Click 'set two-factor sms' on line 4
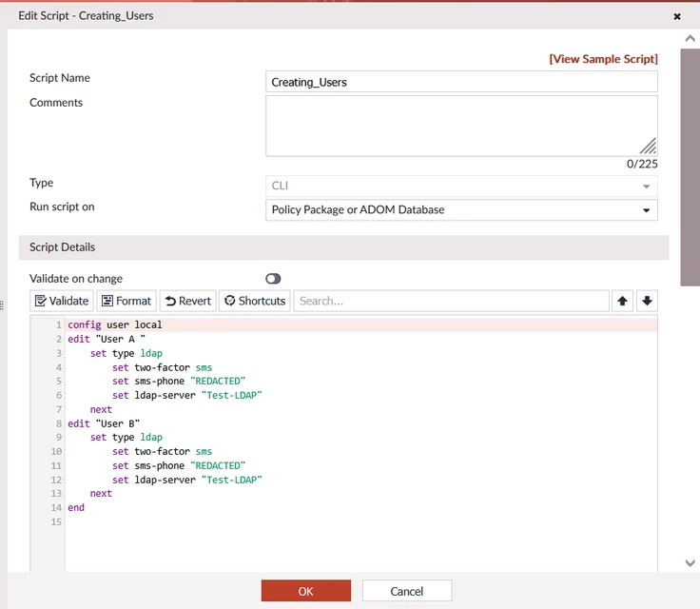700x609 pixels. (162, 367)
